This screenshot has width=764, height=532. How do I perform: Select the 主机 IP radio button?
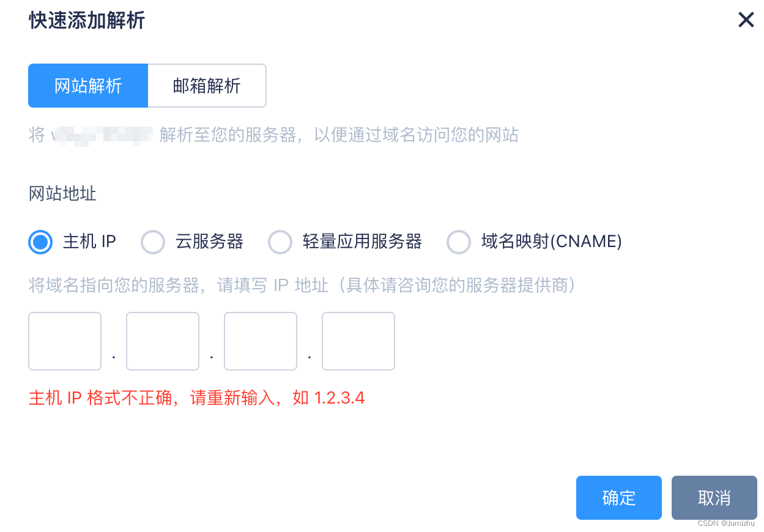pos(40,242)
